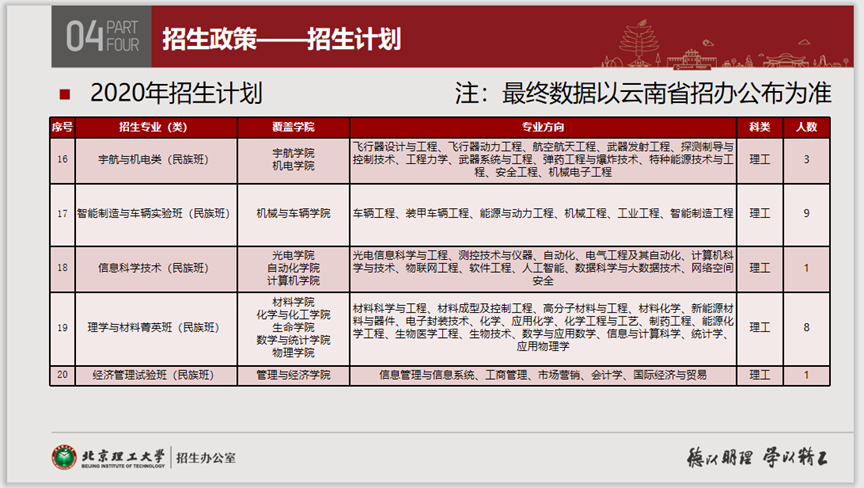Click the 科类 column header
864x488 pixels.
[x=759, y=128]
